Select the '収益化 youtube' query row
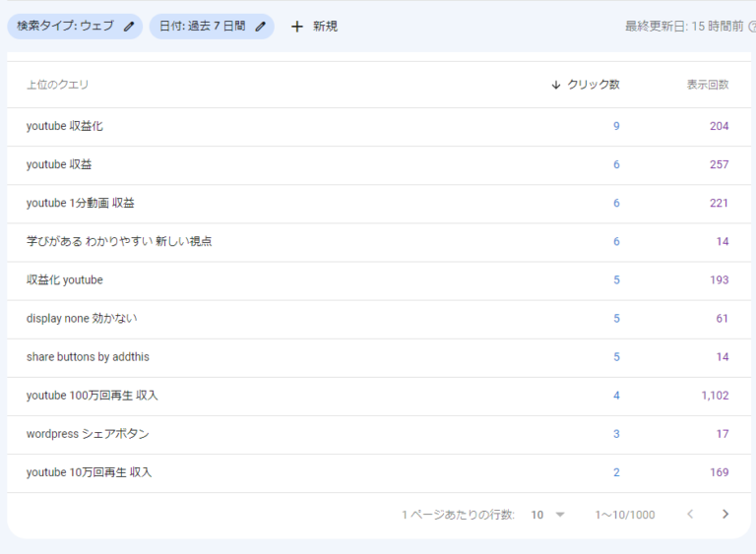The image size is (756, 554). point(65,279)
